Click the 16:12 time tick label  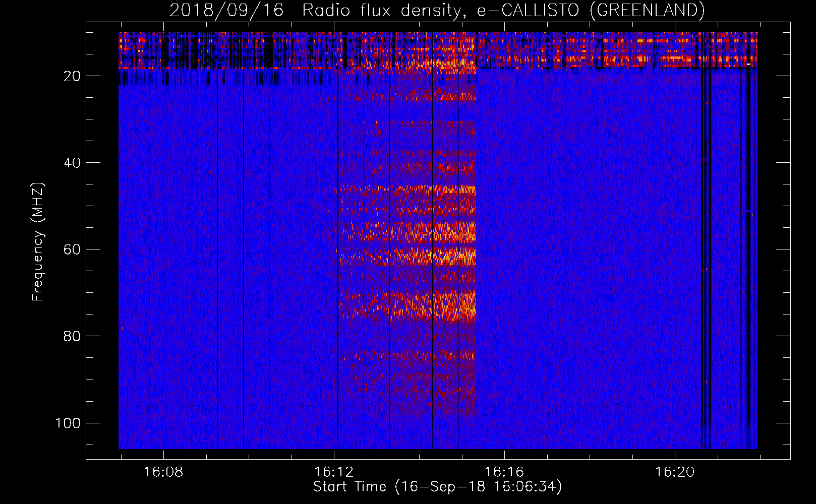pyautogui.click(x=334, y=472)
